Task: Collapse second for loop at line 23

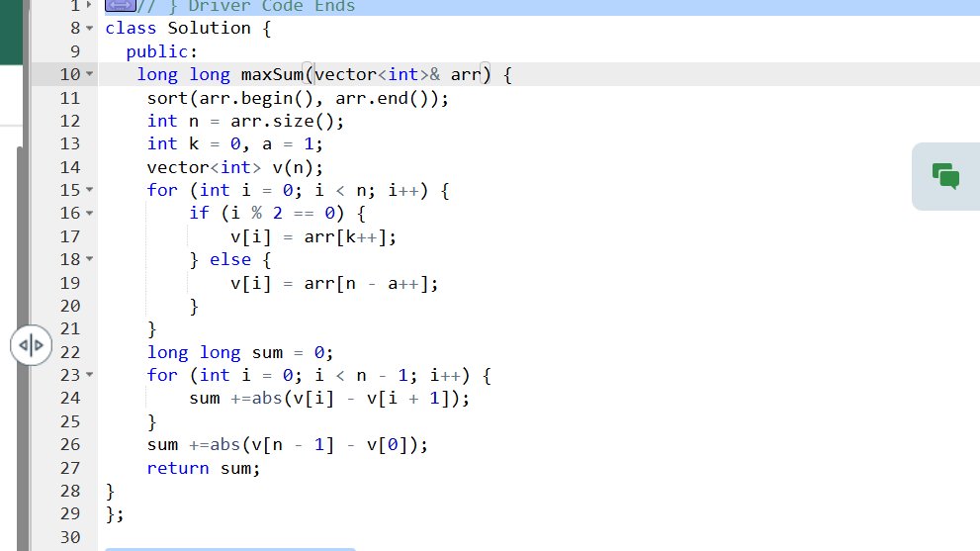Action: pos(89,375)
